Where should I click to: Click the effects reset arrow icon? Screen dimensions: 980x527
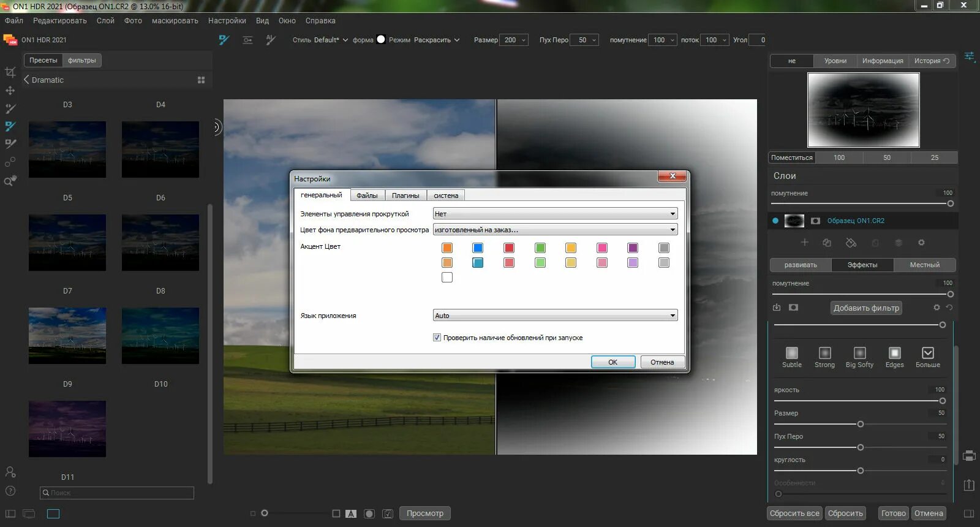click(x=949, y=308)
